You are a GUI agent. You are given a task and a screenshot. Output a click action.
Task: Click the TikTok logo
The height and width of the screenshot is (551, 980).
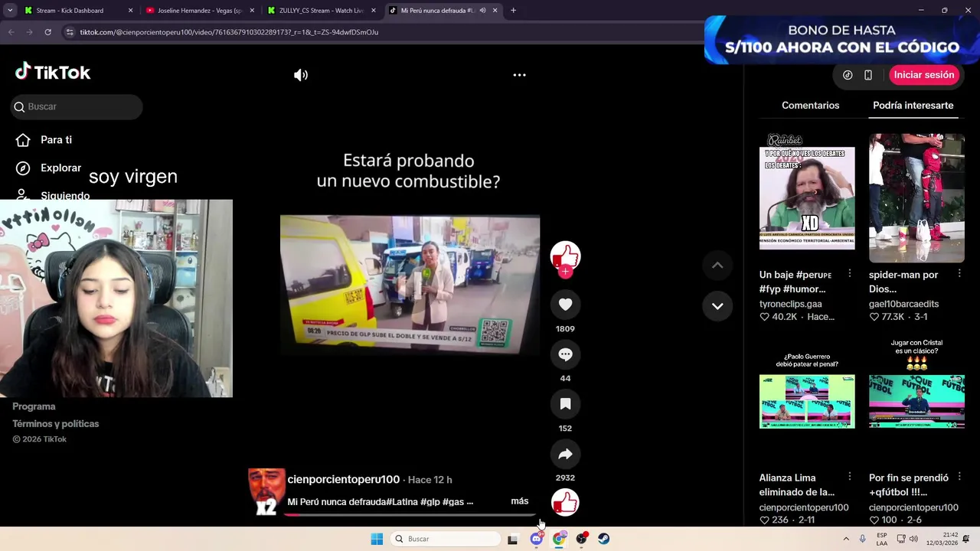(53, 72)
